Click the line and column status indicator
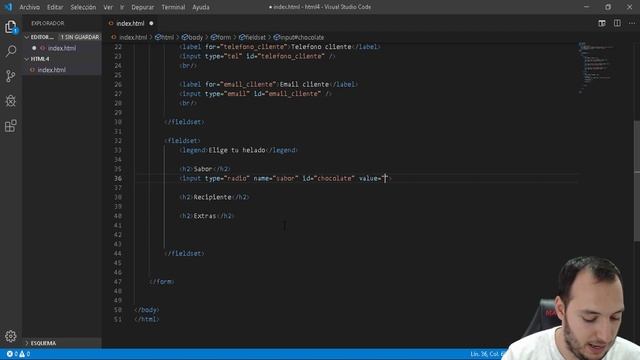This screenshot has width=640, height=360. point(488,354)
